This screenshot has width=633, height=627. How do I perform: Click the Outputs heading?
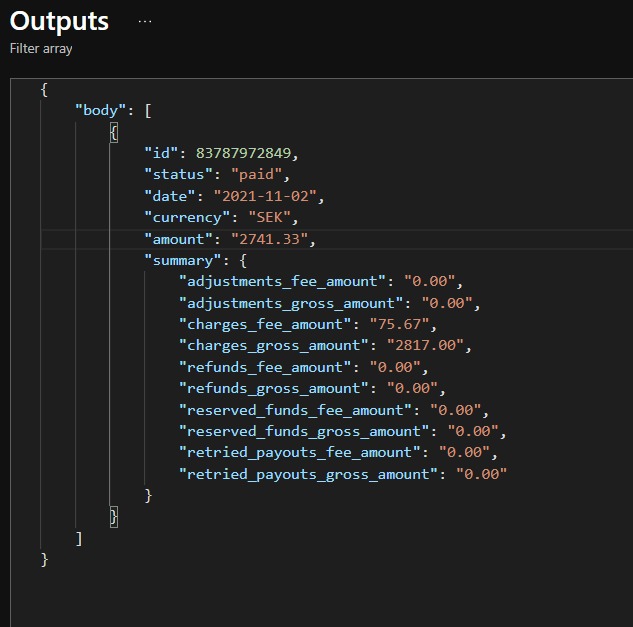tap(59, 21)
